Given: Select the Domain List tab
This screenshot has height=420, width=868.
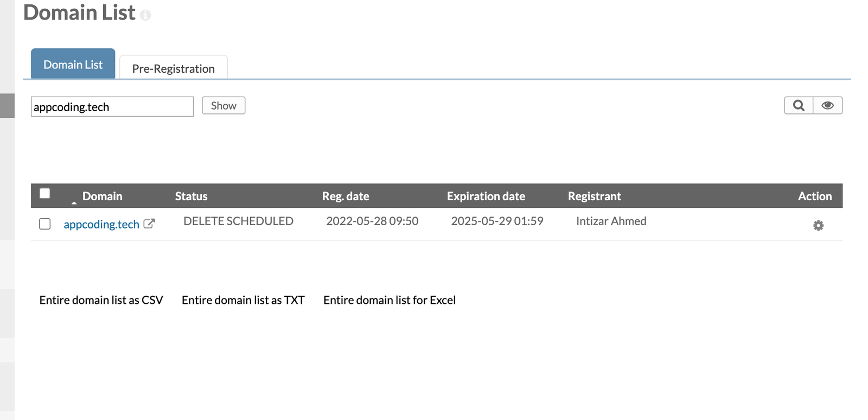Looking at the screenshot, I should (x=73, y=64).
